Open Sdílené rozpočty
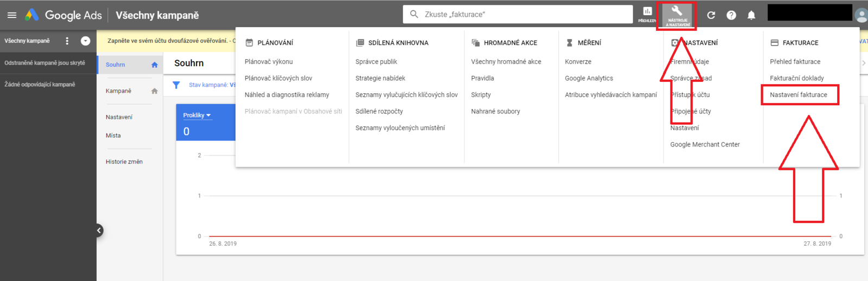The height and width of the screenshot is (281, 868). (x=379, y=111)
